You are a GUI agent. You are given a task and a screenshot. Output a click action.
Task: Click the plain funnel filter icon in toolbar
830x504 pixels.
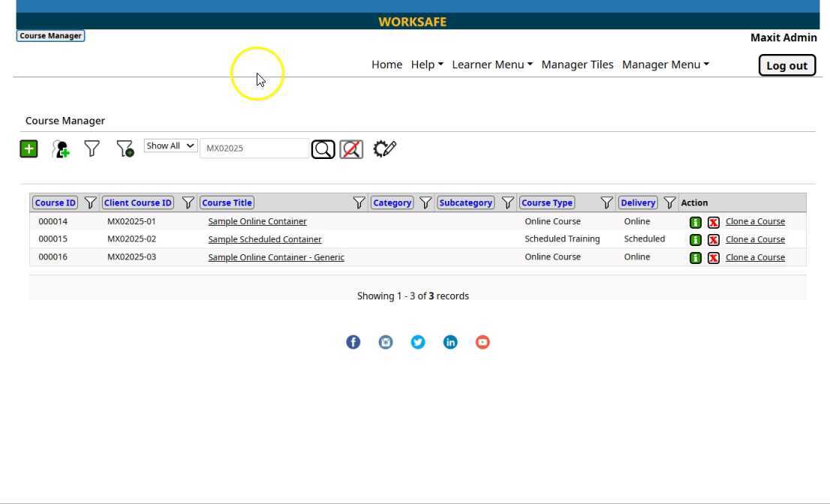[x=92, y=149]
